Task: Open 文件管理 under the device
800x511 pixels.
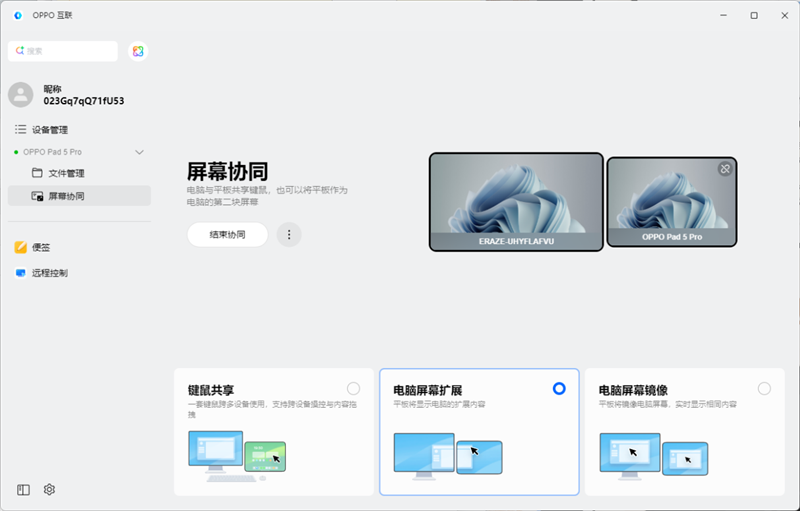Action: click(x=66, y=173)
